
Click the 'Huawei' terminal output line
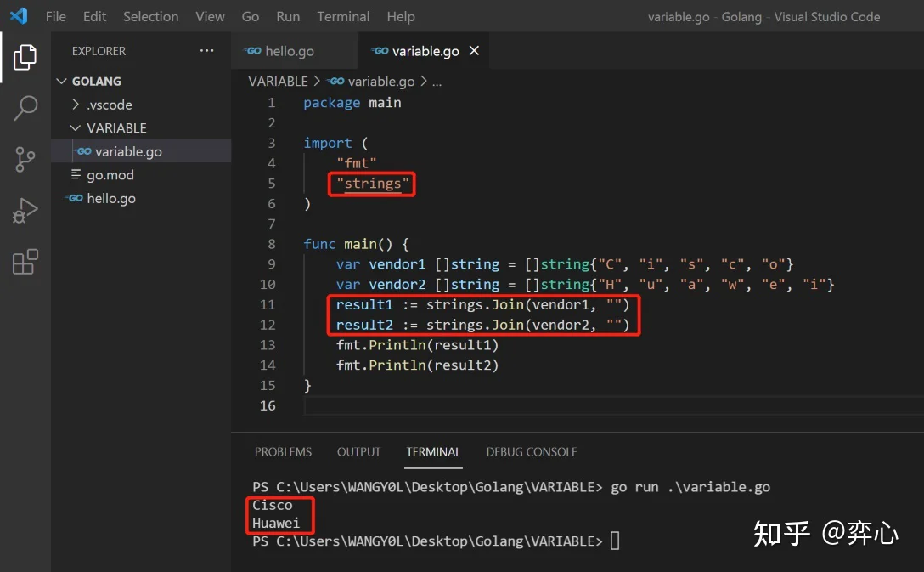[x=276, y=523]
